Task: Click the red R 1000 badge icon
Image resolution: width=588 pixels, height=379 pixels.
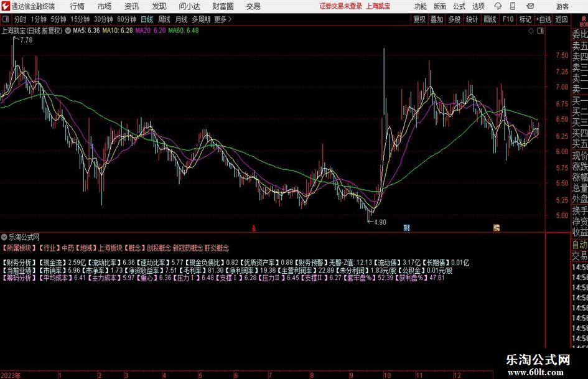Action: (583, 21)
